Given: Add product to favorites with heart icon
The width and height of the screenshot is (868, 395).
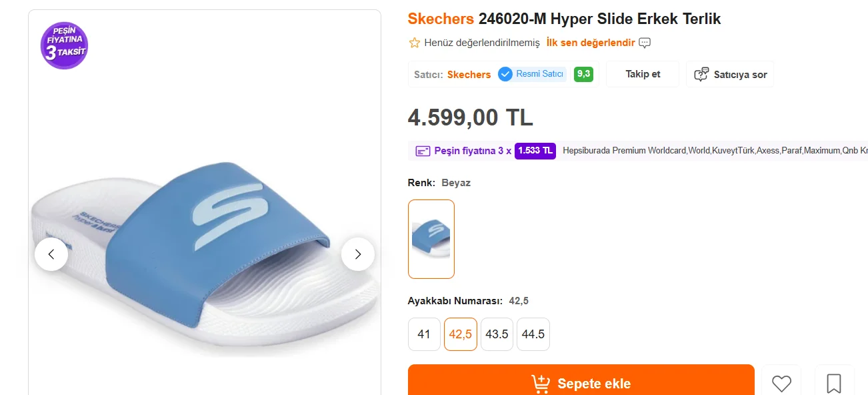Looking at the screenshot, I should click(x=781, y=383).
